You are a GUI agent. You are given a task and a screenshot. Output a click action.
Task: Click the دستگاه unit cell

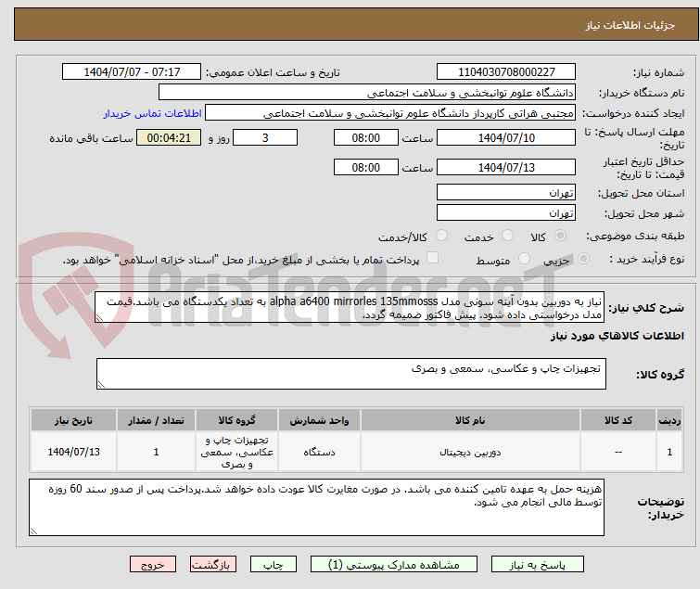tap(319, 452)
